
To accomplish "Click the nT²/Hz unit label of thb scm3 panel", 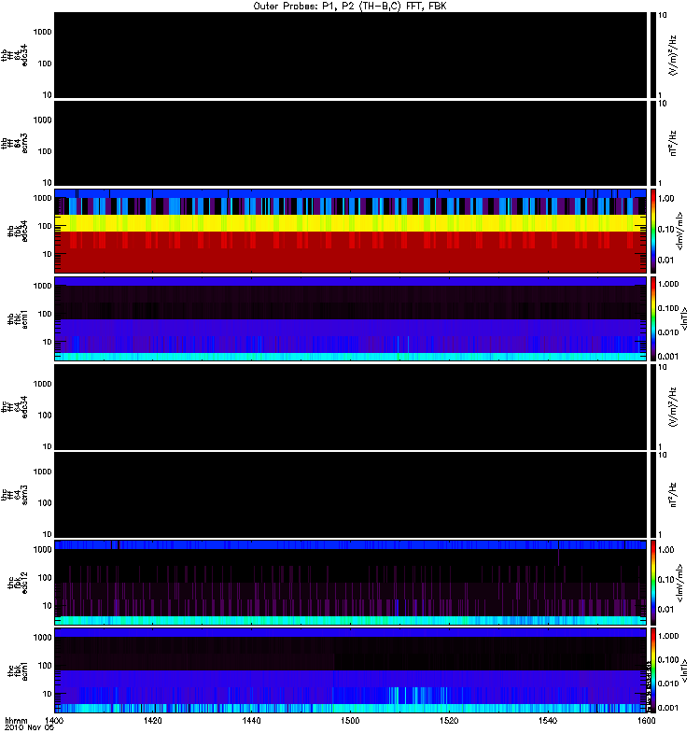I will pos(673,143).
